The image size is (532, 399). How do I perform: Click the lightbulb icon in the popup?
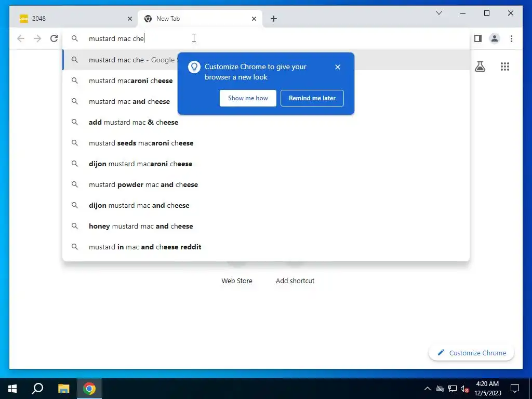tap(194, 67)
